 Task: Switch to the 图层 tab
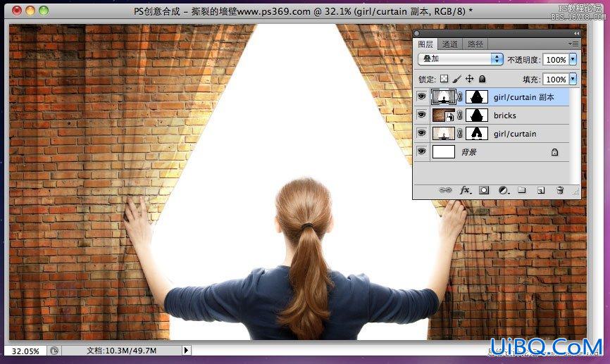(425, 44)
